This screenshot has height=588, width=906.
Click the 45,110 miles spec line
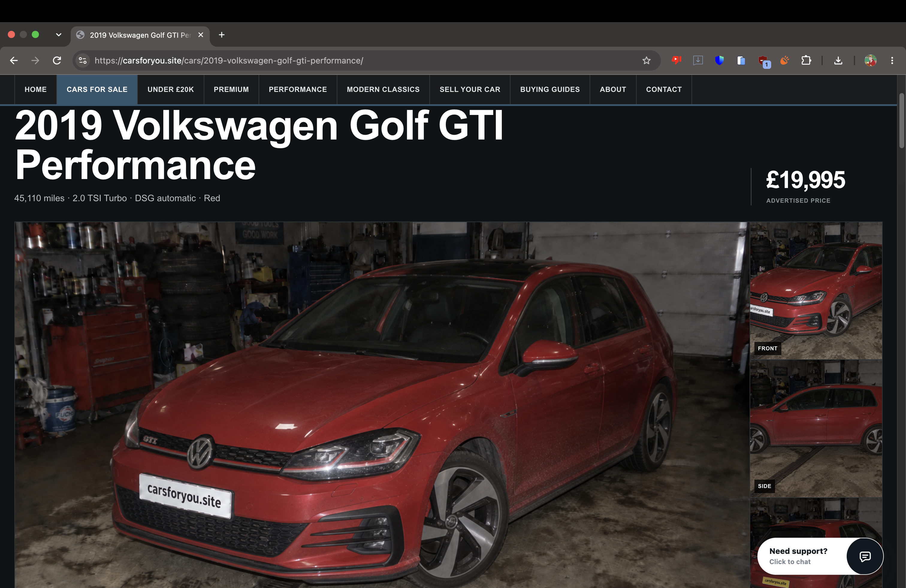click(x=117, y=198)
